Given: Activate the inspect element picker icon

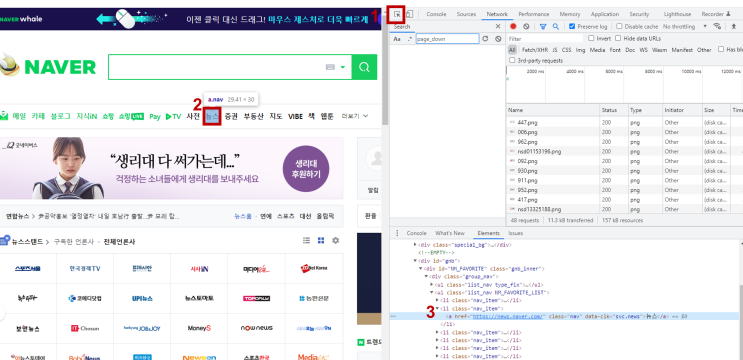Looking at the screenshot, I should [397, 14].
